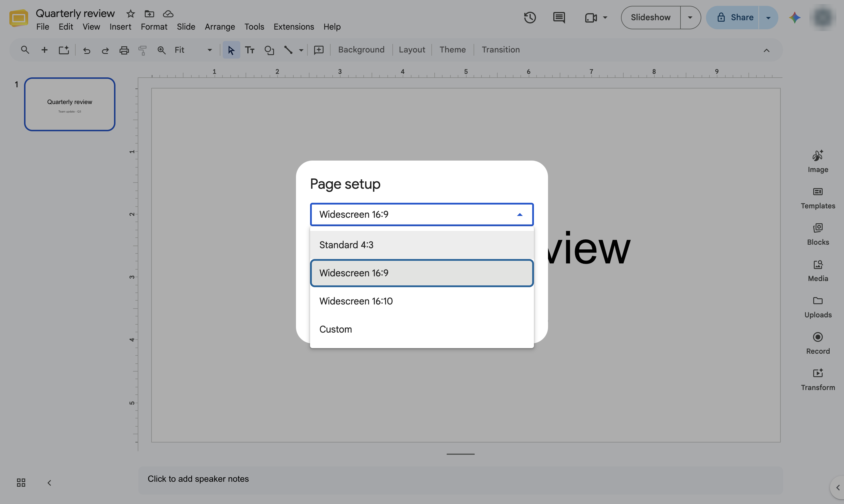Select the text box tool

pos(250,50)
